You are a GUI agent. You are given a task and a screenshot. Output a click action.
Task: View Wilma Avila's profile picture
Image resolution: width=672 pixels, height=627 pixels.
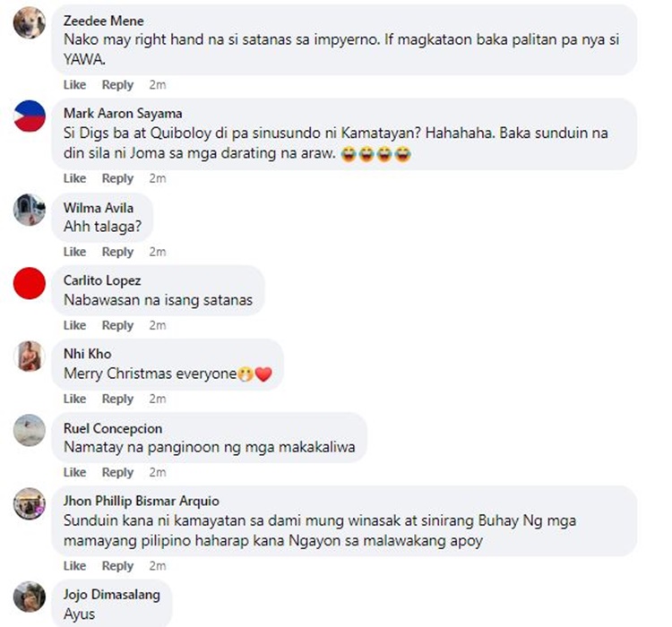pyautogui.click(x=30, y=210)
